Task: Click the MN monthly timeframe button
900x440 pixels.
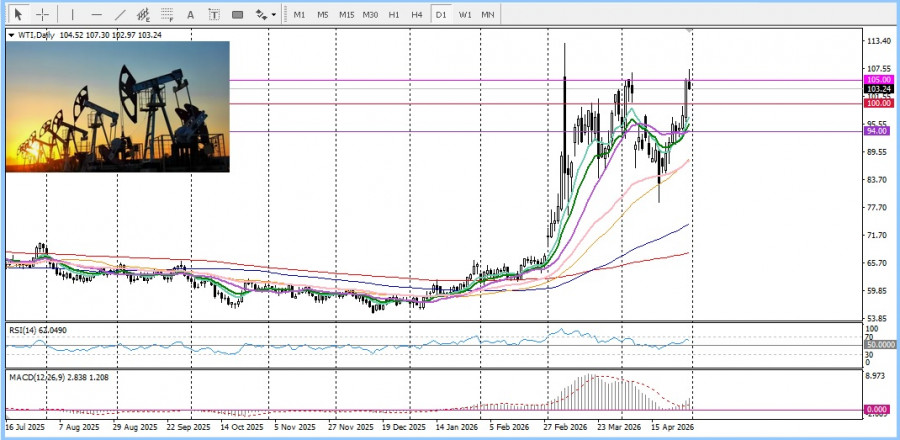Action: 488,15
